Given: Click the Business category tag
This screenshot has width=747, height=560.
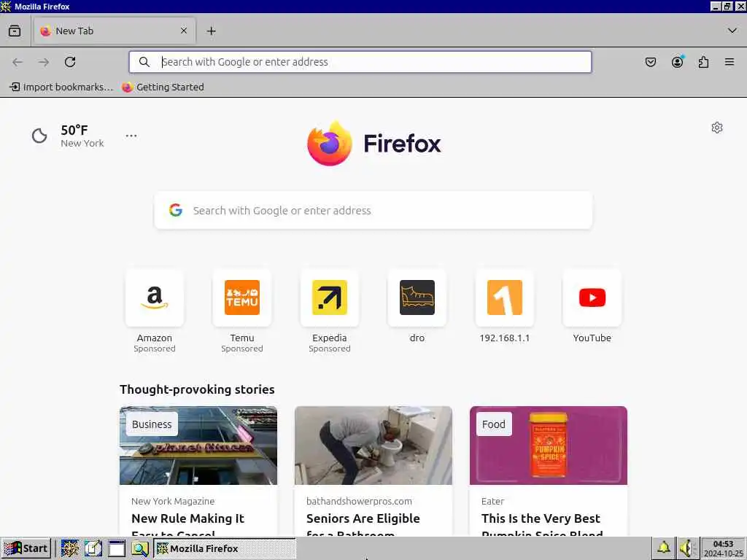Looking at the screenshot, I should (x=152, y=424).
